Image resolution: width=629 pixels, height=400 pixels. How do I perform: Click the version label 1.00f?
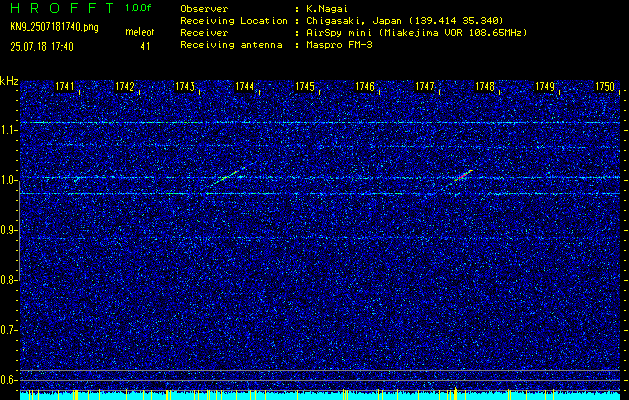tap(138, 8)
